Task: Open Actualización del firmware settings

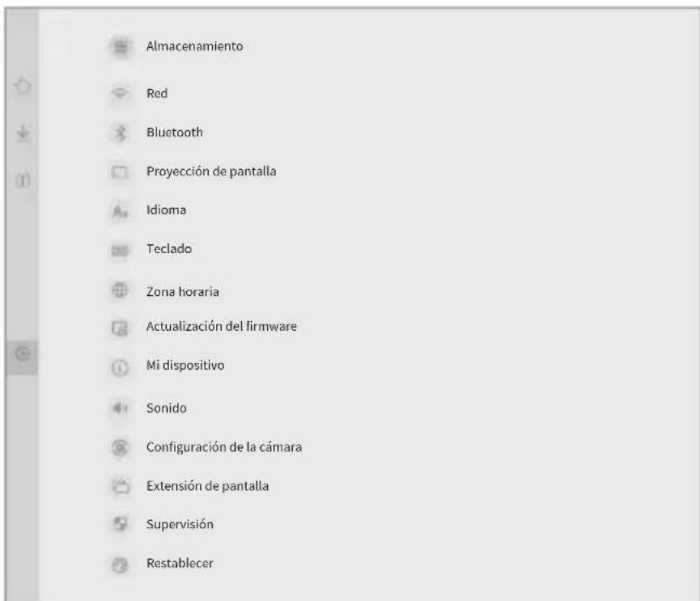Action: (x=222, y=327)
